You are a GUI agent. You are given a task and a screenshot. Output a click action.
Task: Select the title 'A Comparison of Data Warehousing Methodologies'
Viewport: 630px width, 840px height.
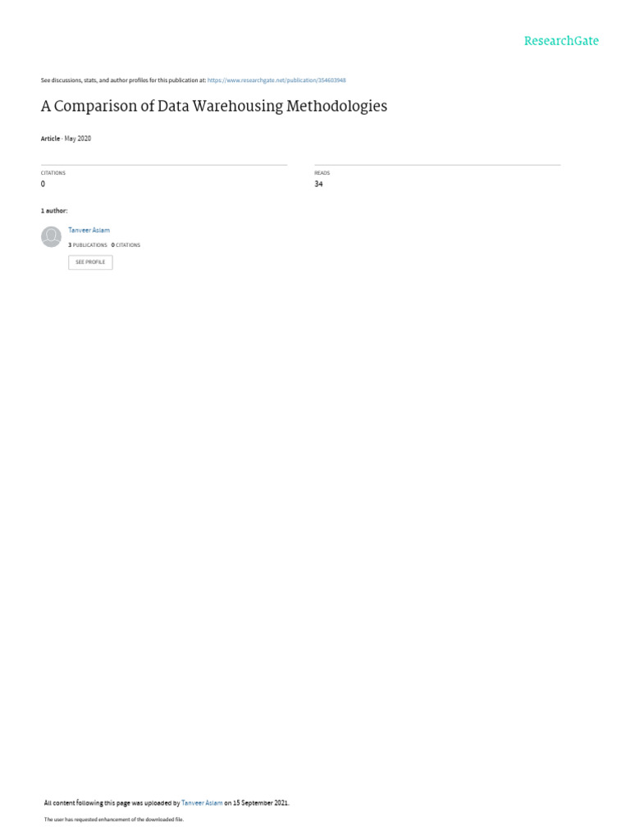[214, 106]
